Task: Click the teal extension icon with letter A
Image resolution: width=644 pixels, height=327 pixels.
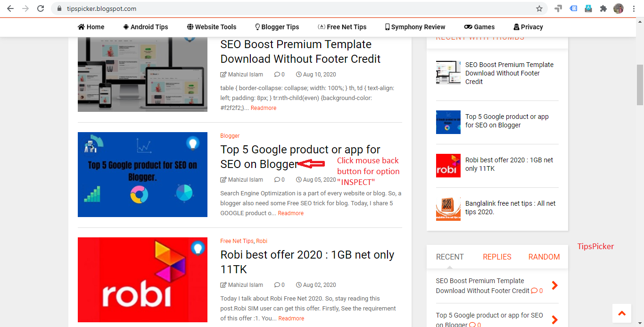Action: [x=588, y=8]
